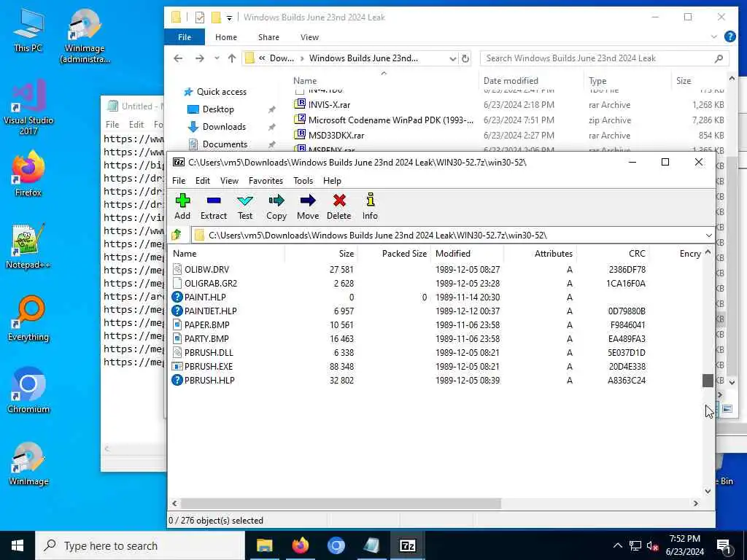Click the network tray icon
This screenshot has height=560, width=747.
click(x=635, y=545)
